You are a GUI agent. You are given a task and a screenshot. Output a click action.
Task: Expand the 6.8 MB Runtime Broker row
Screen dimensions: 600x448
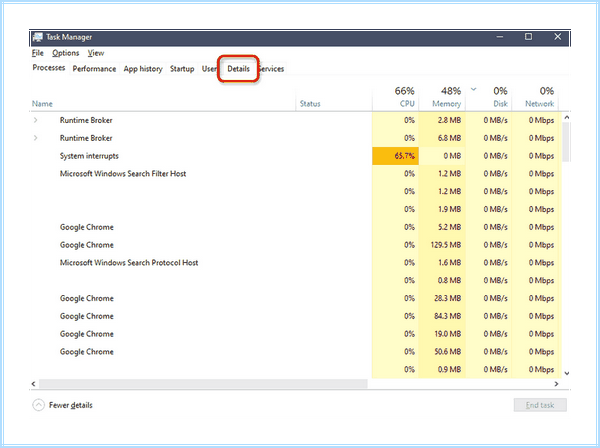(x=36, y=138)
